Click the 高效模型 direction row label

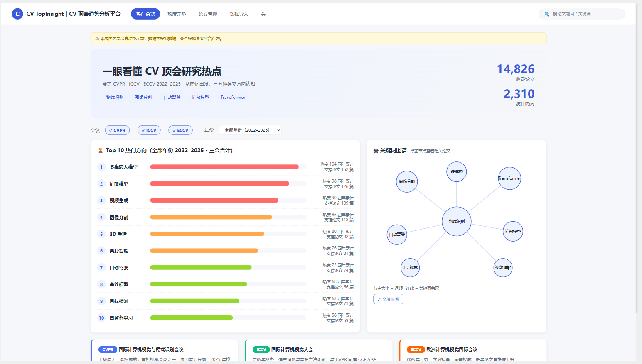tap(119, 284)
